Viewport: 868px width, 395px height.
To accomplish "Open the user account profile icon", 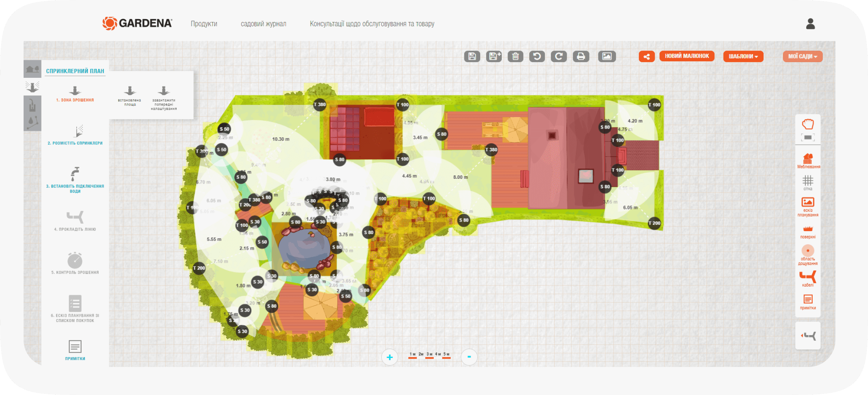I will point(810,24).
